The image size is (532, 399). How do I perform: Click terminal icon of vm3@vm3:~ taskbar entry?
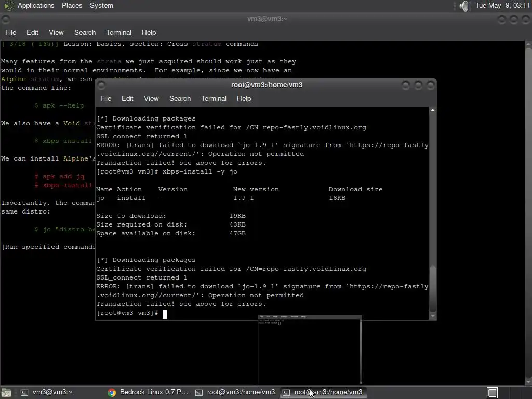[x=24, y=393]
